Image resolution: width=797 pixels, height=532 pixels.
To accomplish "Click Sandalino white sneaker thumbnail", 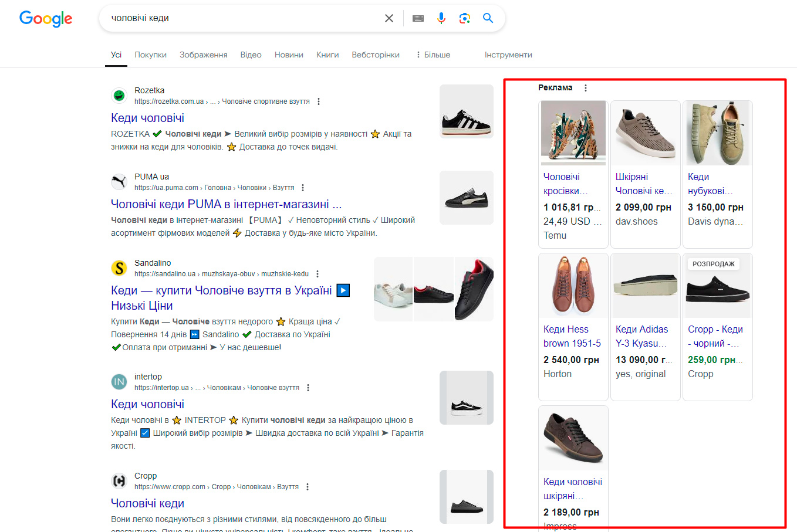I will [393, 289].
